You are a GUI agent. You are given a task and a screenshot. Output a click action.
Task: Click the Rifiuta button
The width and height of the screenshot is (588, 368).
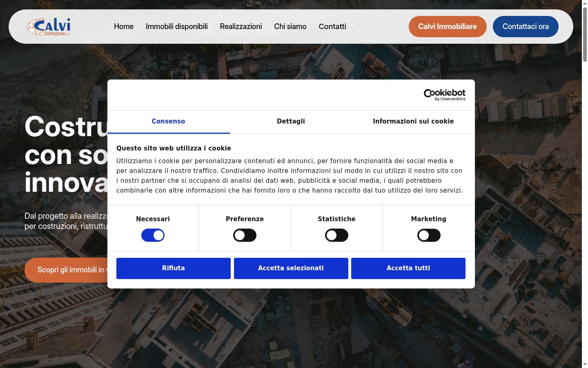point(174,268)
